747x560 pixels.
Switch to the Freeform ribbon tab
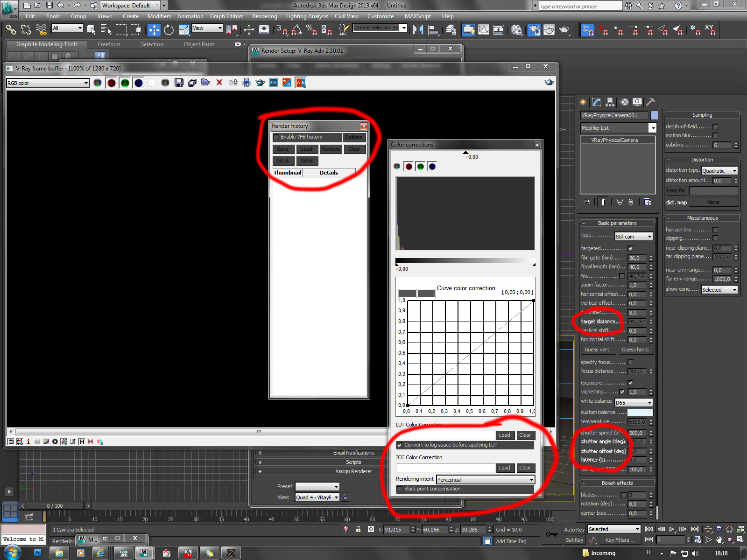click(x=109, y=44)
